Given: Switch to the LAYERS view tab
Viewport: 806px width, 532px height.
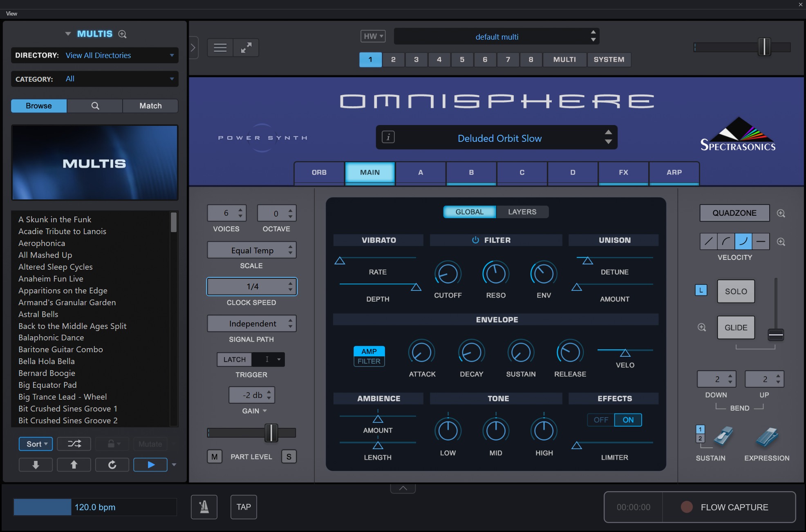Looking at the screenshot, I should [522, 212].
